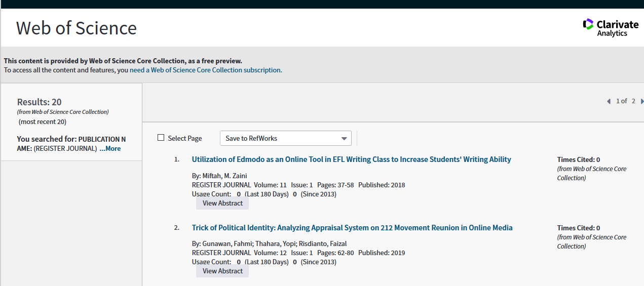Image resolution: width=644 pixels, height=286 pixels.
Task: Click Volume: 11 publication details line
Action: tap(298, 185)
